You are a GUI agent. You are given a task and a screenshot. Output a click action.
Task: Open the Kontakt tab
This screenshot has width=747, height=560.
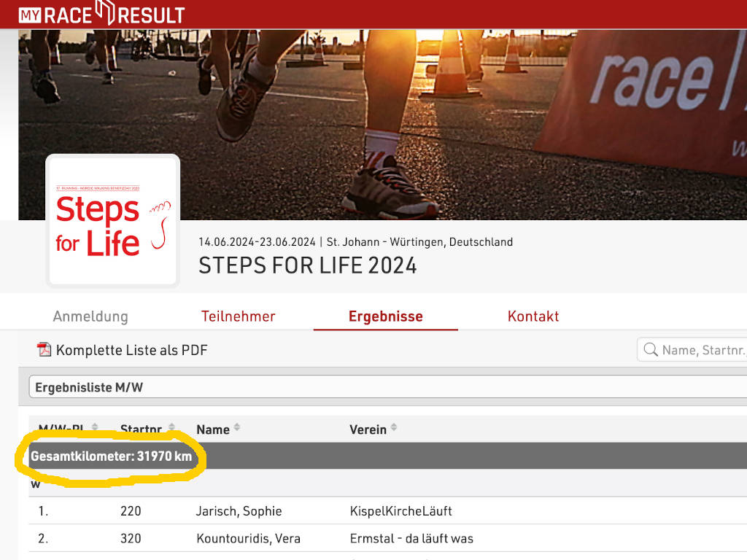(533, 316)
